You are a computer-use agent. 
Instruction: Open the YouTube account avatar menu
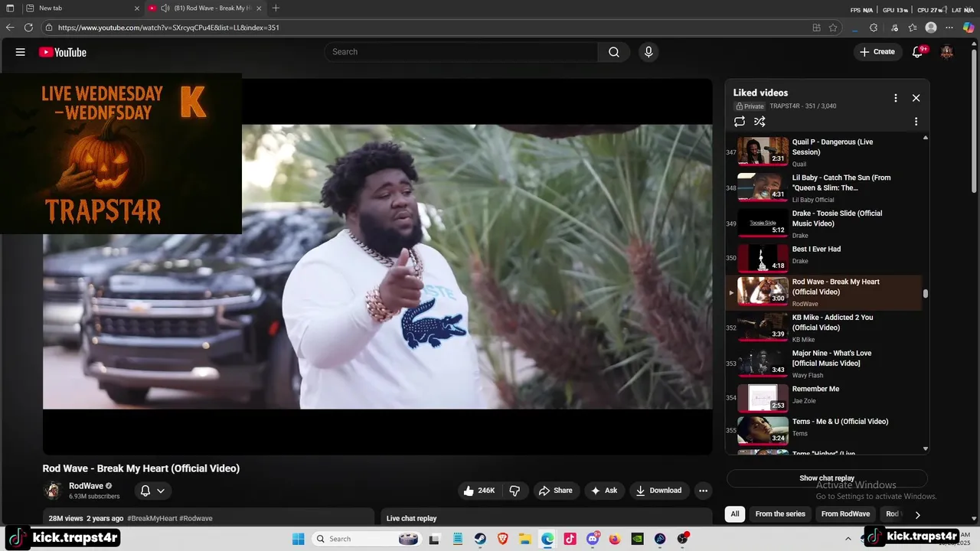947,52
